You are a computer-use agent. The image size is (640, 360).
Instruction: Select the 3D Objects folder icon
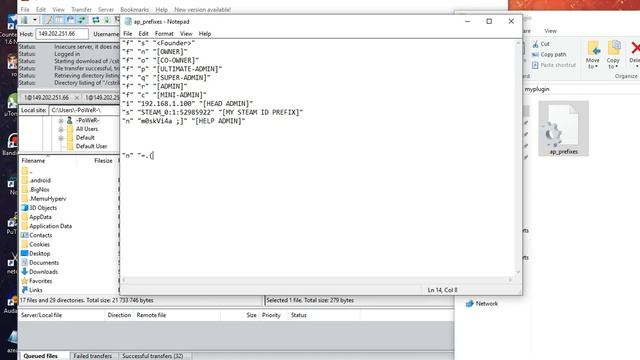24,208
